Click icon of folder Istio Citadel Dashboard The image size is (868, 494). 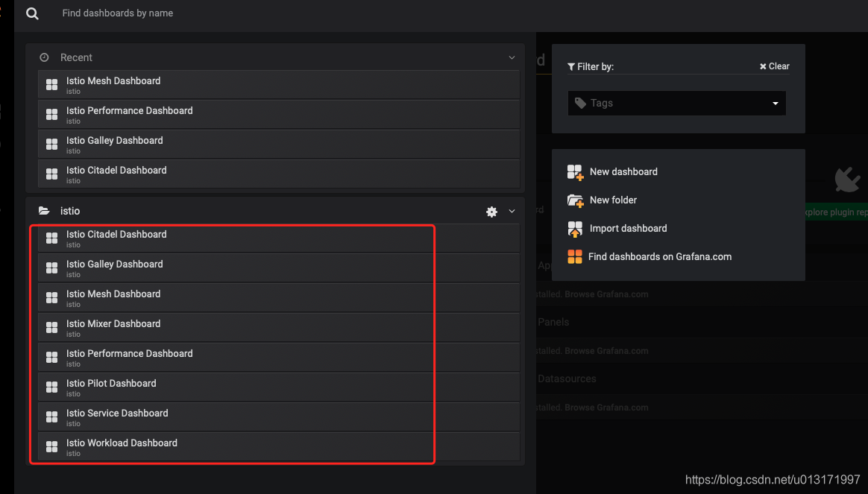tap(52, 238)
